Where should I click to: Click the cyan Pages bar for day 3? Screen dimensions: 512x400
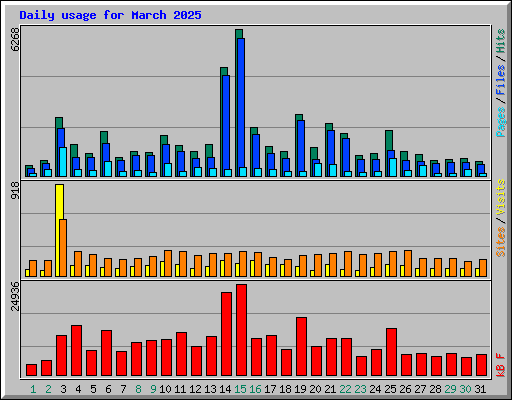point(63,162)
